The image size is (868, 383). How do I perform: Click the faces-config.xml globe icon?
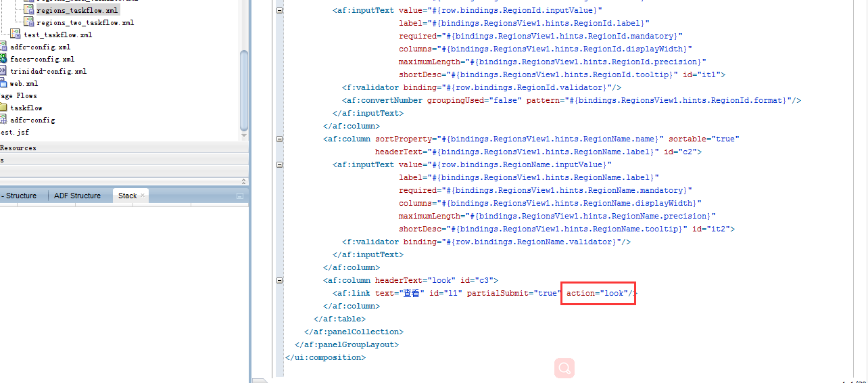[x=3, y=59]
